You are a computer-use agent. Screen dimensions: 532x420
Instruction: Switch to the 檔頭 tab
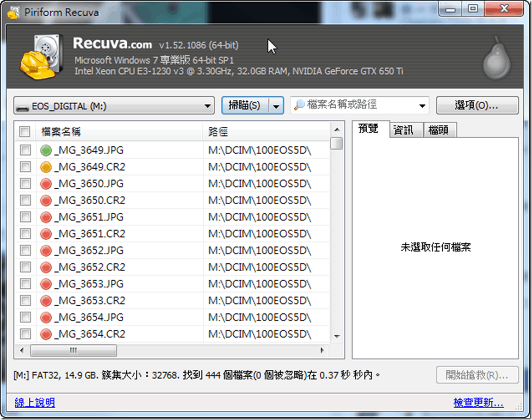pos(438,130)
